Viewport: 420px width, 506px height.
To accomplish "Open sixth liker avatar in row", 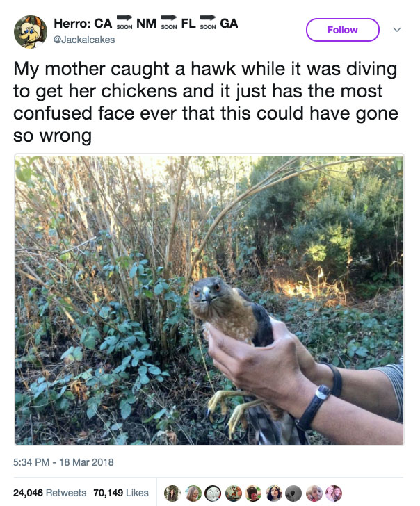I will point(274,493).
